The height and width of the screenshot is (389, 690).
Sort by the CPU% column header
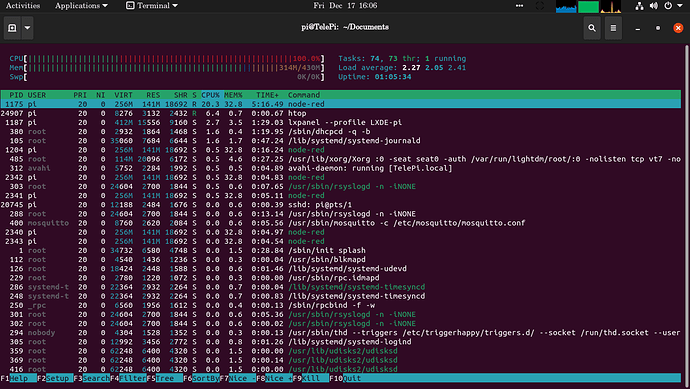[x=210, y=95]
